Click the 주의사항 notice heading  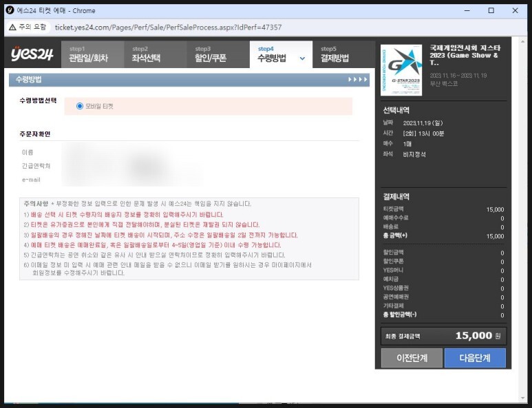(x=36, y=204)
